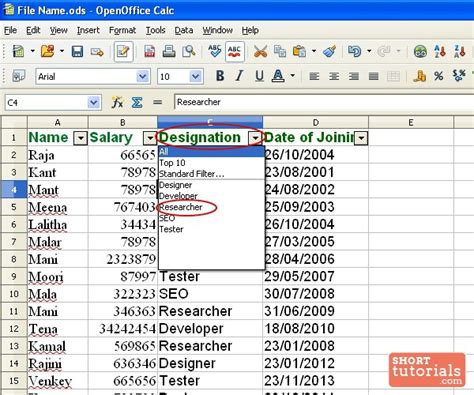This screenshot has width=474, height=395.
Task: Open Font Name Arial dropdown
Action: point(142,77)
